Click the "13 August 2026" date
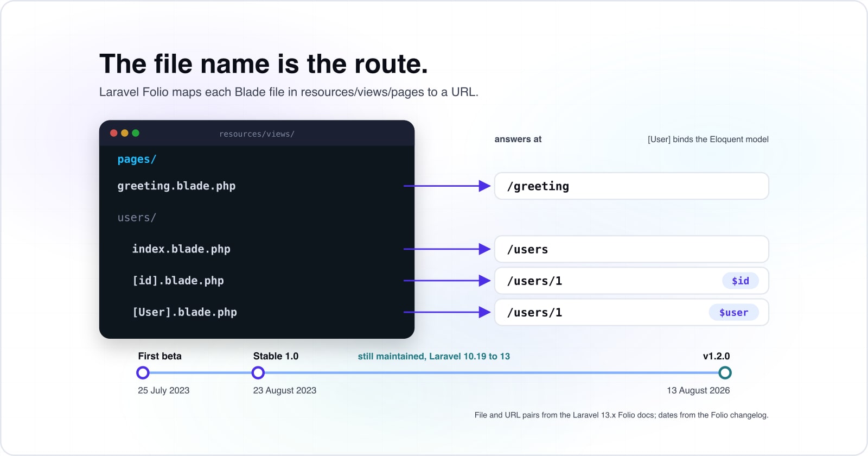The width and height of the screenshot is (868, 456). pyautogui.click(x=698, y=390)
